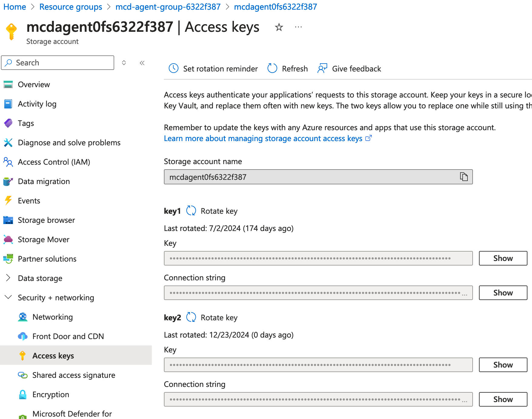
Task: Favorite this page with the star icon
Action: point(279,27)
